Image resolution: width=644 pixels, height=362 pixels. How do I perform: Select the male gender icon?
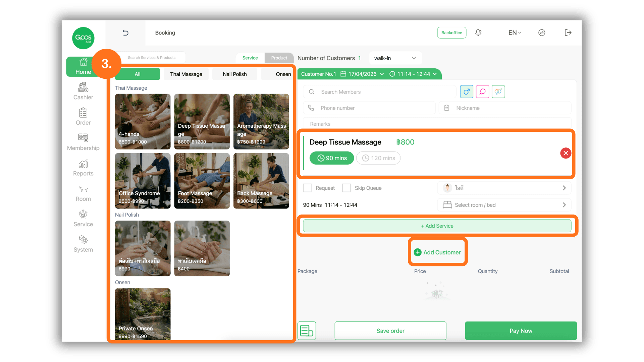[x=467, y=92]
